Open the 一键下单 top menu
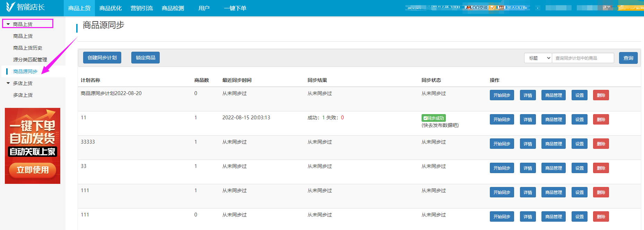The width and height of the screenshot is (644, 230). pos(235,8)
